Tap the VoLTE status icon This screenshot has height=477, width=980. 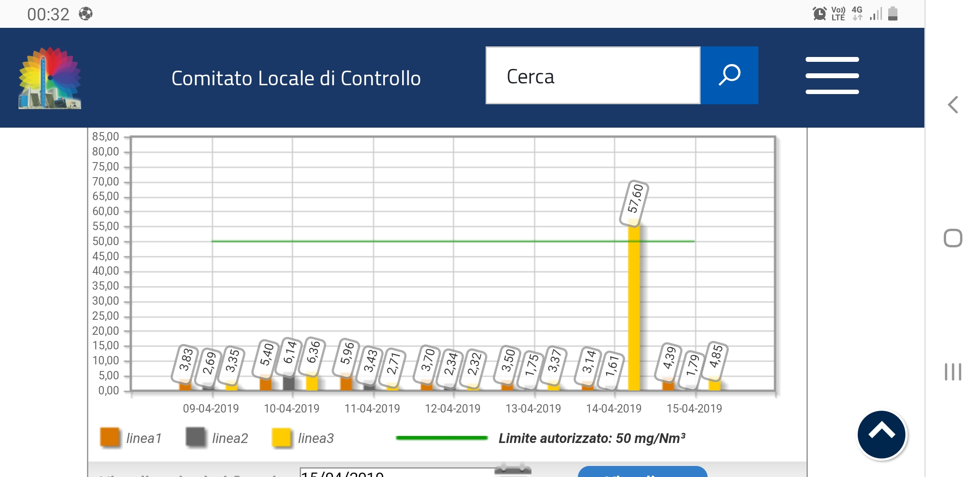pos(838,14)
